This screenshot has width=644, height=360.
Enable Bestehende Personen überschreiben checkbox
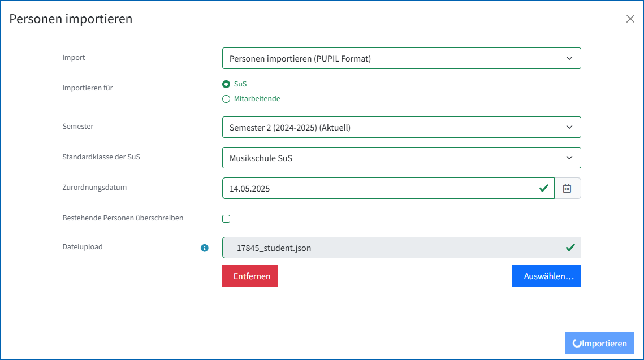point(226,219)
